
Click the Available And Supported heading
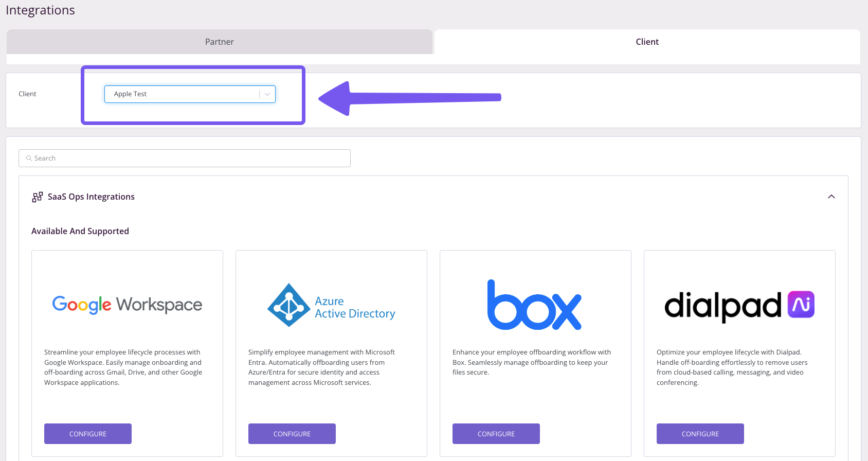[80, 231]
